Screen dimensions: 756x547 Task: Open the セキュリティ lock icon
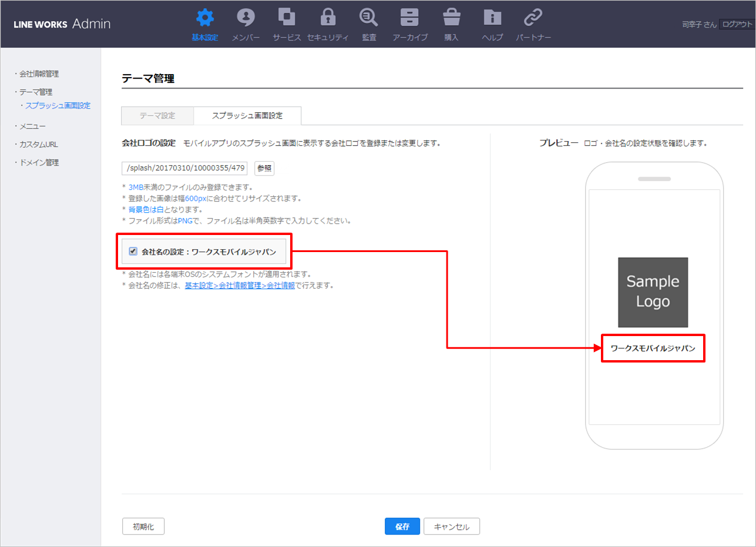pyautogui.click(x=328, y=18)
